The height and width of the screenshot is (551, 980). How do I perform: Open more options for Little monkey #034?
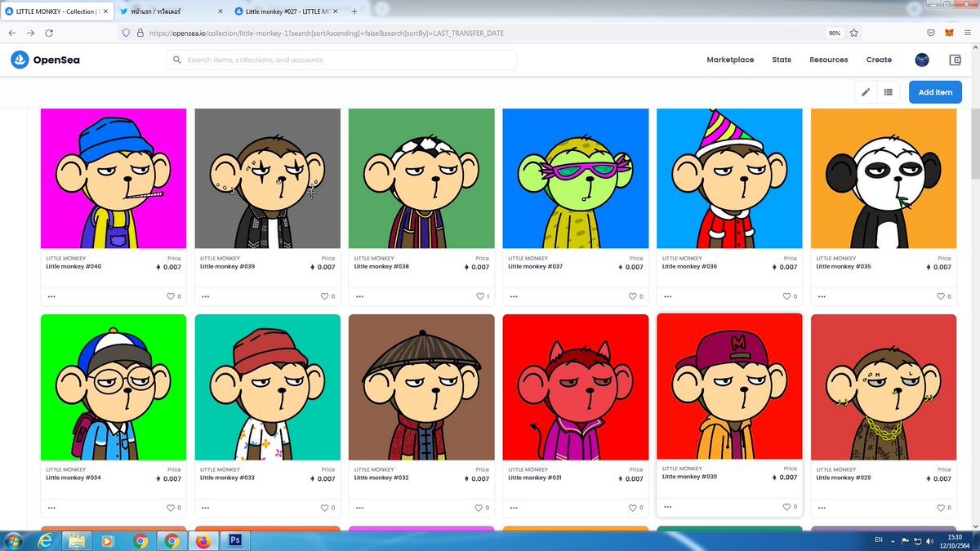(x=51, y=508)
